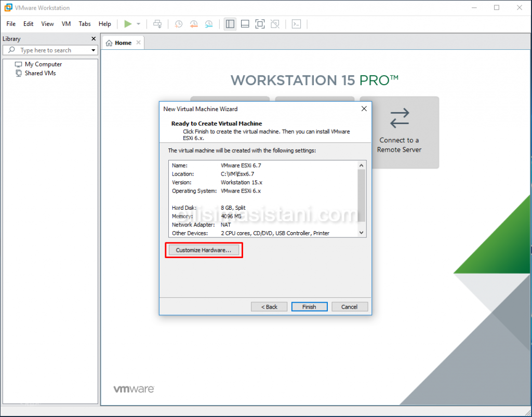The image size is (532, 417).
Task: Click Revert to Snapshot icon
Action: (x=194, y=24)
